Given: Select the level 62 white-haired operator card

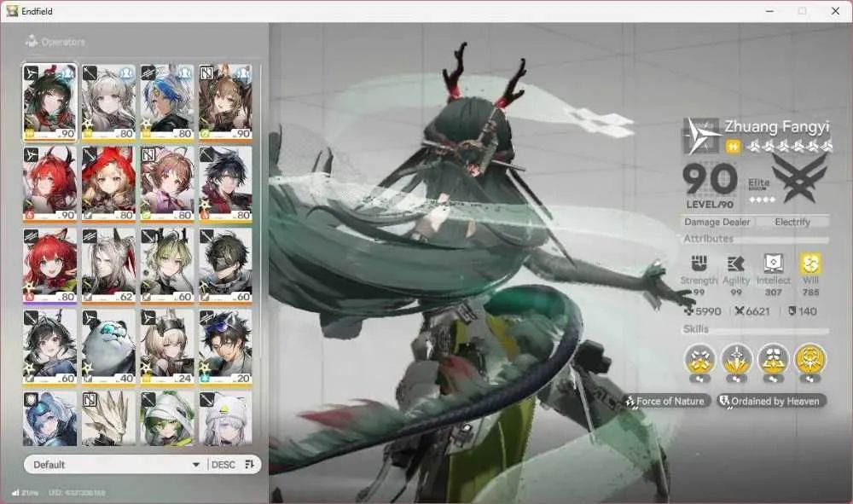Looking at the screenshot, I should pyautogui.click(x=108, y=265).
